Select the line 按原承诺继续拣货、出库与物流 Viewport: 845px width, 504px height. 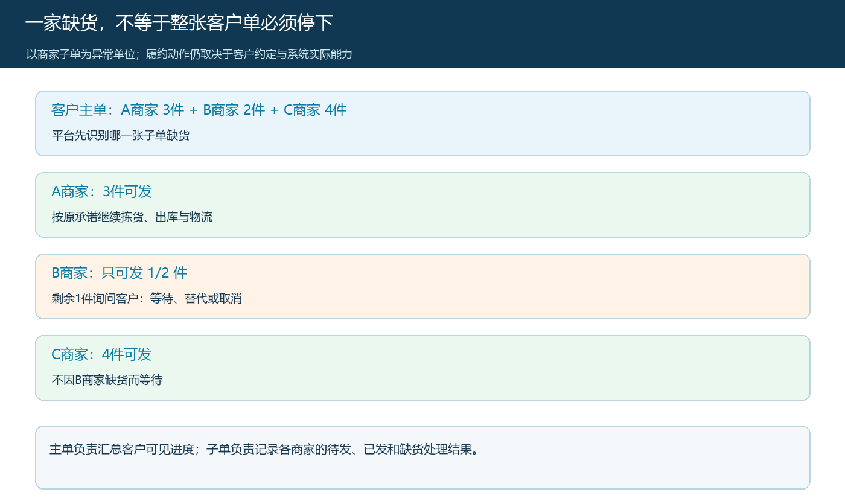[x=132, y=217]
